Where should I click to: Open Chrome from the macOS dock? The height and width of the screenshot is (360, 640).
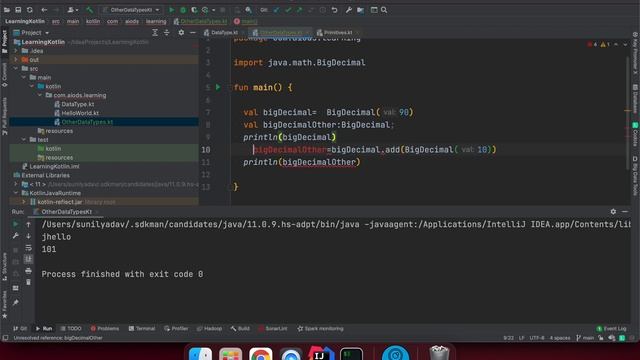260,354
